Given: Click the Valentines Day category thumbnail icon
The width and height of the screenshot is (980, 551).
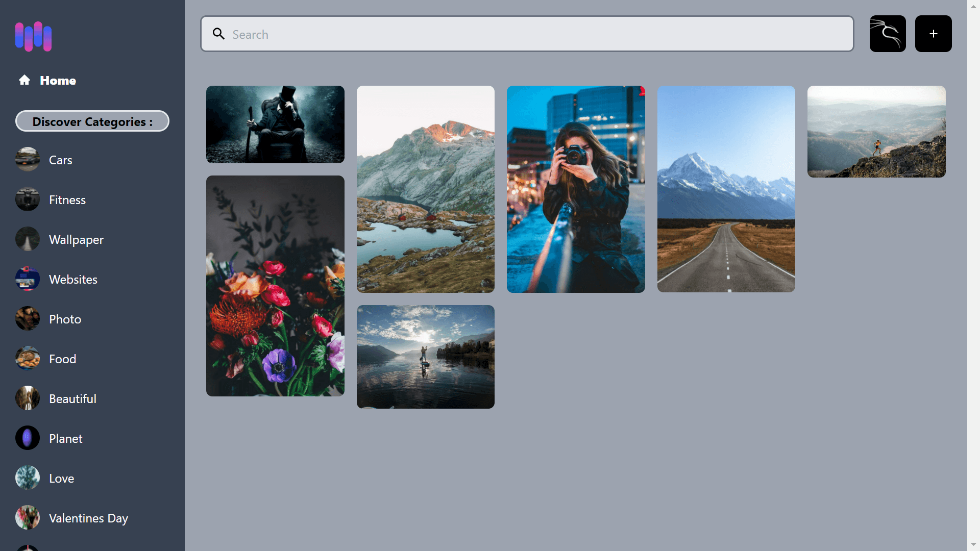Looking at the screenshot, I should (28, 517).
